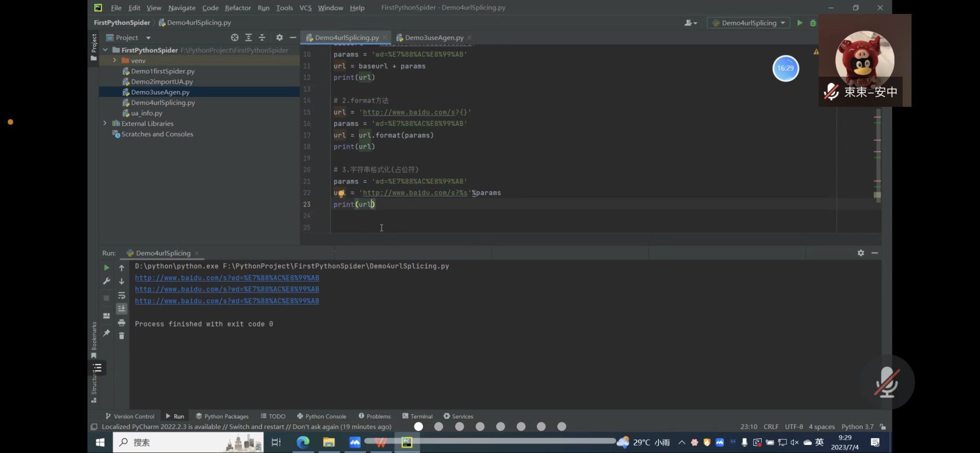Open Project panel settings gear

[x=279, y=37]
